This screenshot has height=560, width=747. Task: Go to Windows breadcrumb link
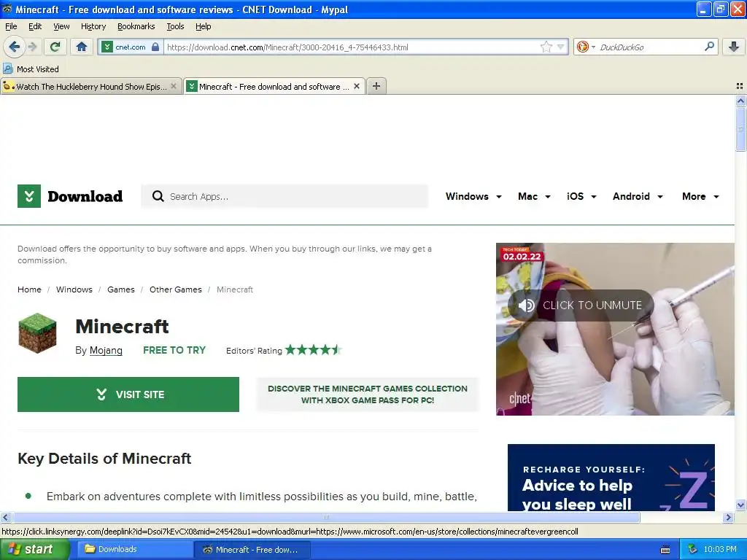click(74, 289)
